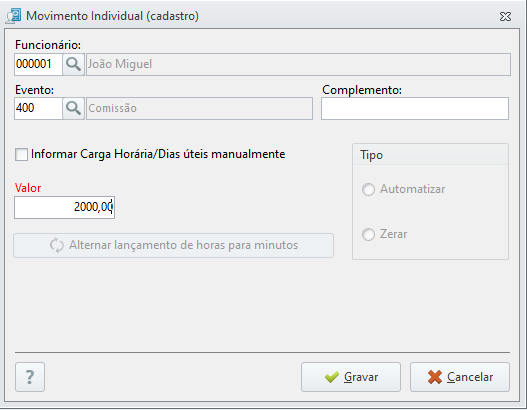Image resolution: width=527 pixels, height=410 pixels.
Task: Click the Cancelar button
Action: point(460,377)
